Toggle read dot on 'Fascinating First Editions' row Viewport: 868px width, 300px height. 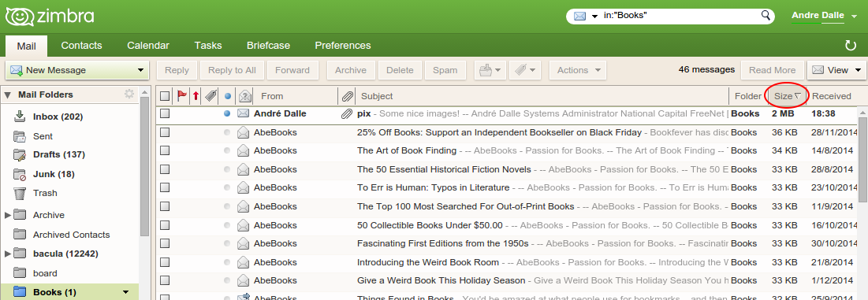coord(227,243)
